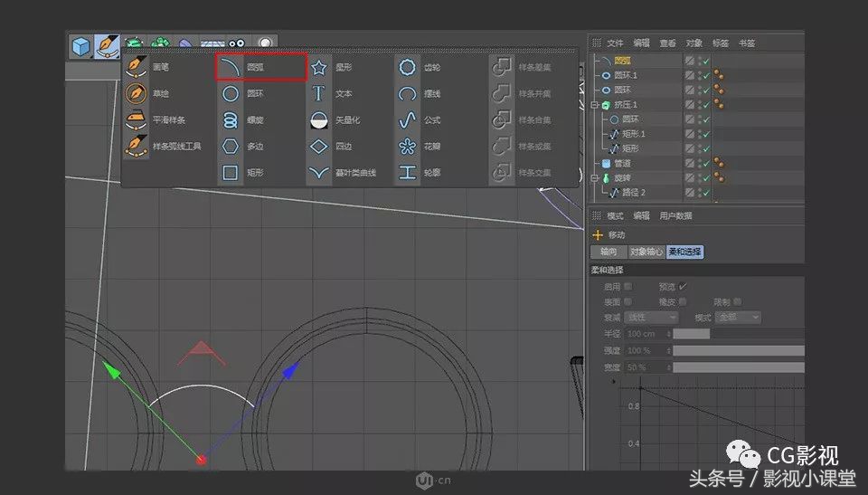Click the 半径 100 cm input field
The height and width of the screenshot is (495, 868).
pyautogui.click(x=645, y=334)
